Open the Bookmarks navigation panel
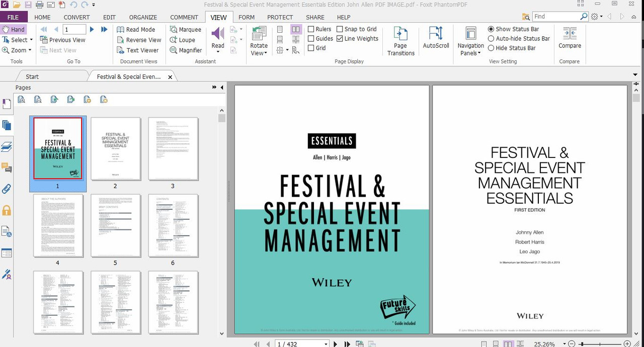Viewport: 644px width, 347px height. (x=7, y=104)
